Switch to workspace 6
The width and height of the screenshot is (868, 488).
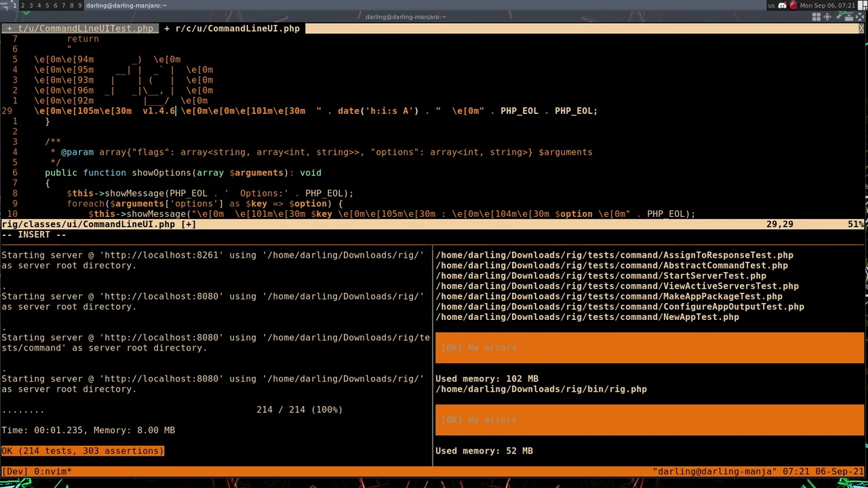point(55,5)
